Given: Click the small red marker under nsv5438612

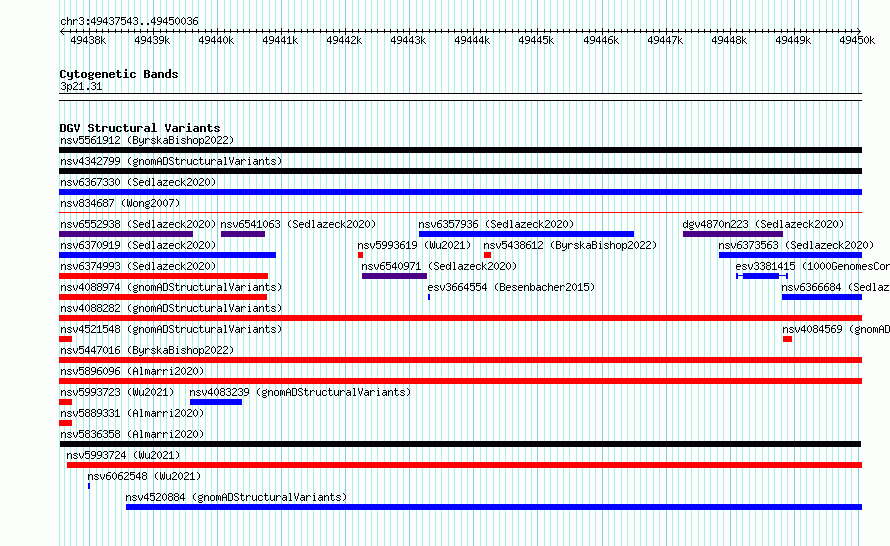Looking at the screenshot, I should click(488, 255).
